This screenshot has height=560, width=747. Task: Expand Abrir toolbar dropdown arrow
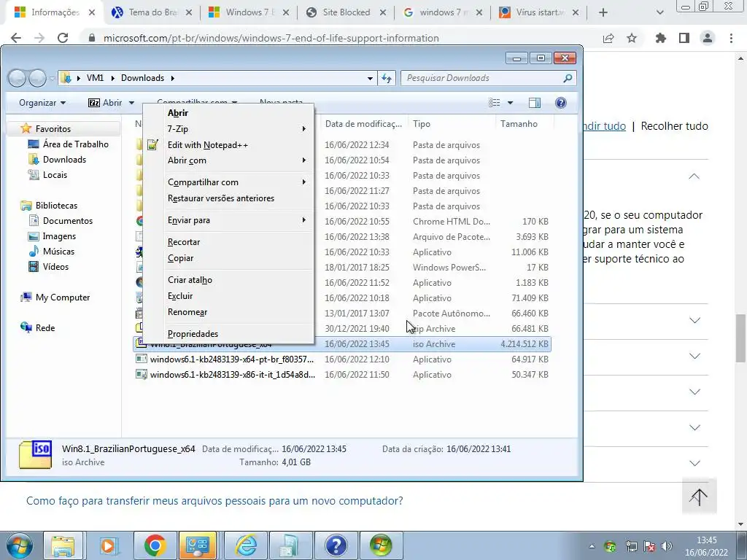click(131, 103)
